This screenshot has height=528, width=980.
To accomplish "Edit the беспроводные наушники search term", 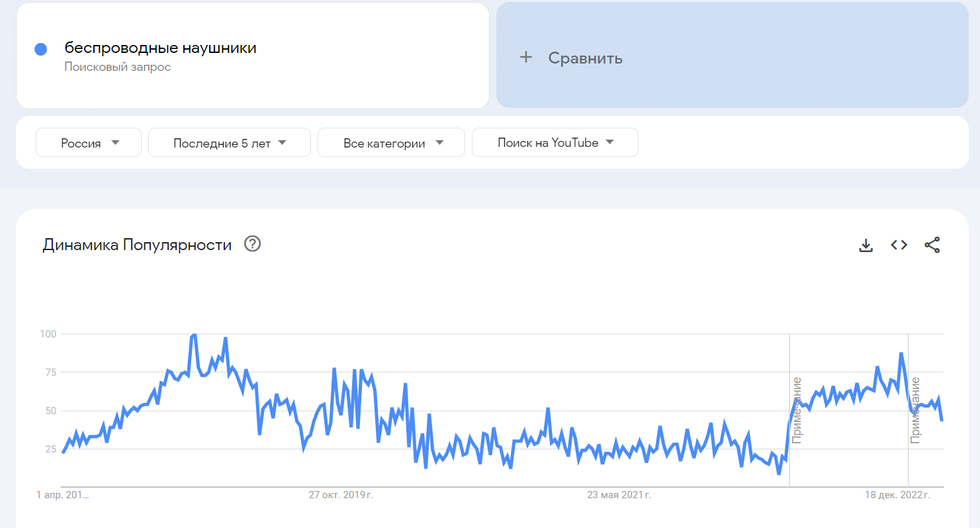I will click(x=160, y=48).
